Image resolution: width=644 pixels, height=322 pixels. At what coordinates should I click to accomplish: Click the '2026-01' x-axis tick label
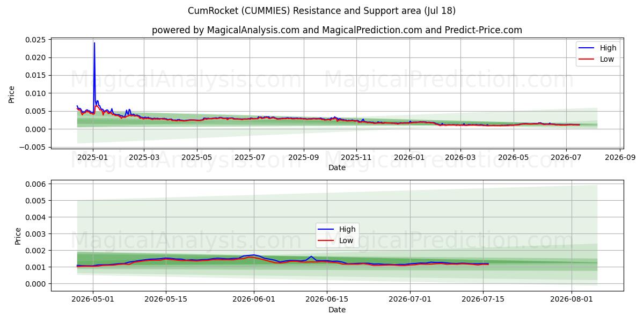point(409,157)
